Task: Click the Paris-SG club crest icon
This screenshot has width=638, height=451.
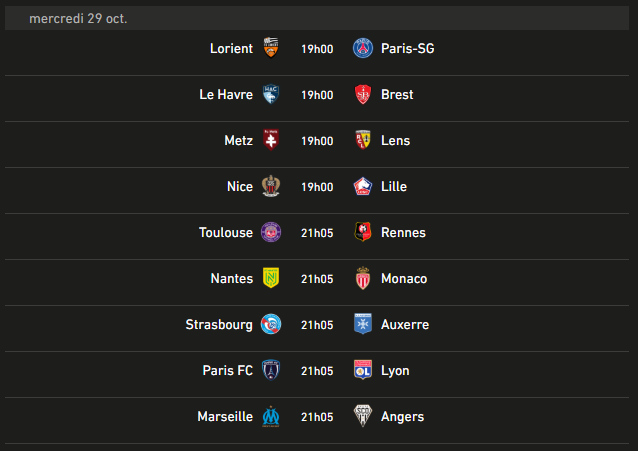Action: coord(363,48)
